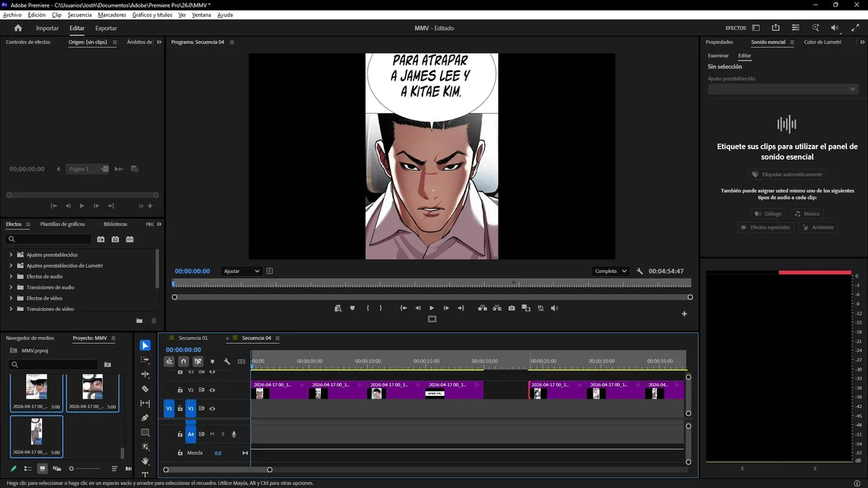Toggle V2 track output eye
The image size is (868, 488).
point(212,390)
